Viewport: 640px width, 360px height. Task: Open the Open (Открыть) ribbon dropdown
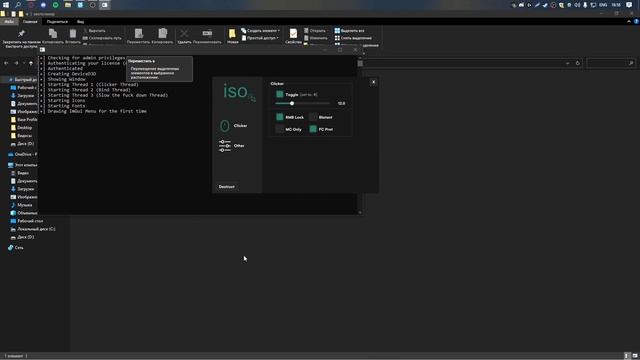[x=315, y=31]
